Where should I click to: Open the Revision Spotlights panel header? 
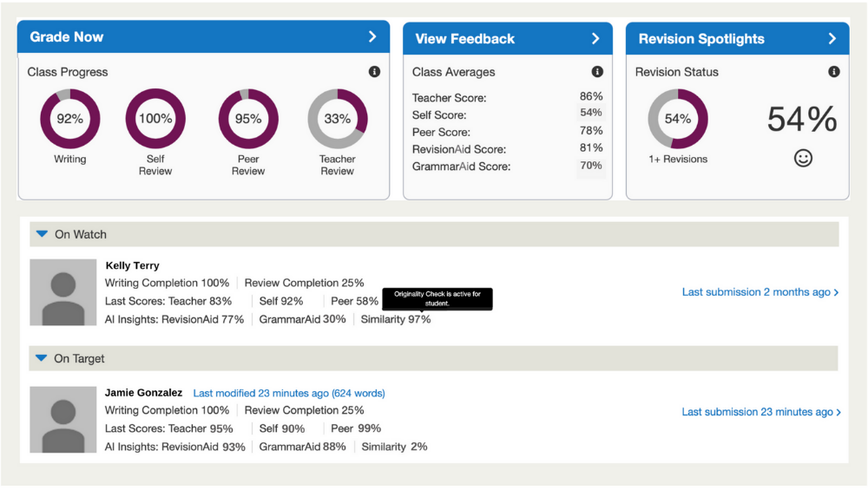point(737,39)
